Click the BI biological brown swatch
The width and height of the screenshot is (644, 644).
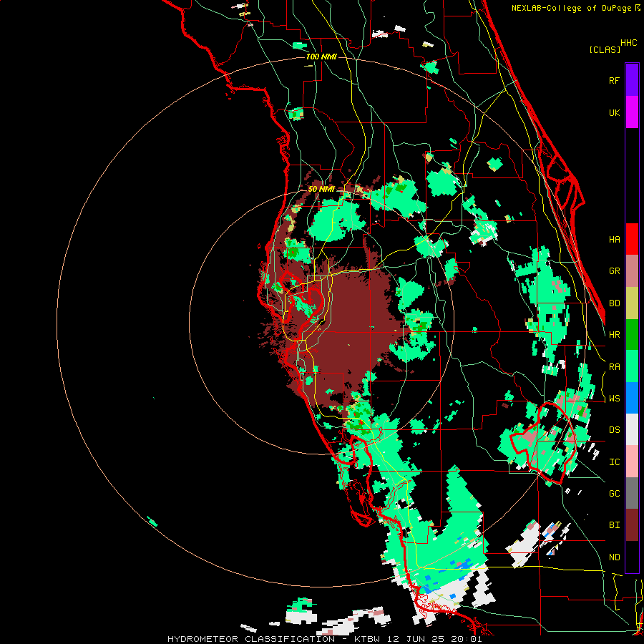[632, 525]
